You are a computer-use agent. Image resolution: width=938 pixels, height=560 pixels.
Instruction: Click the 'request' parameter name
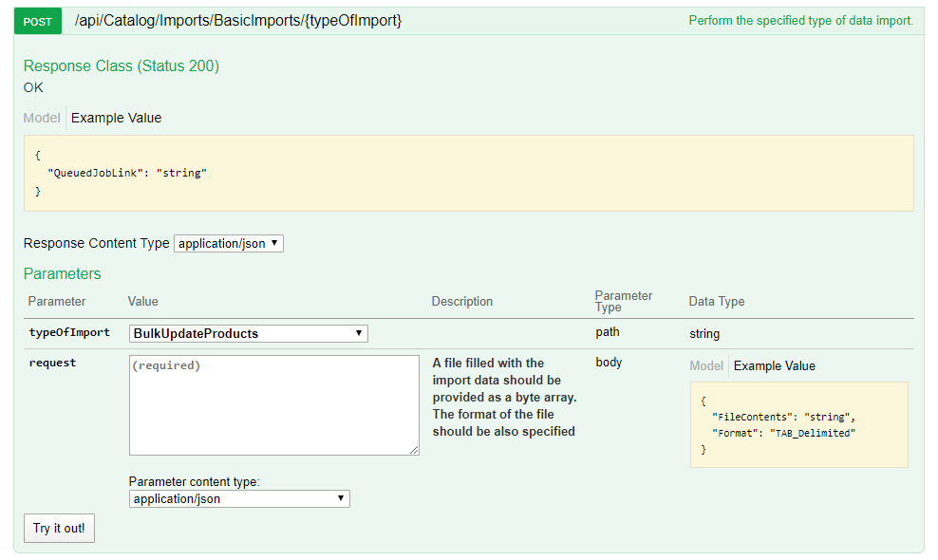(x=52, y=363)
